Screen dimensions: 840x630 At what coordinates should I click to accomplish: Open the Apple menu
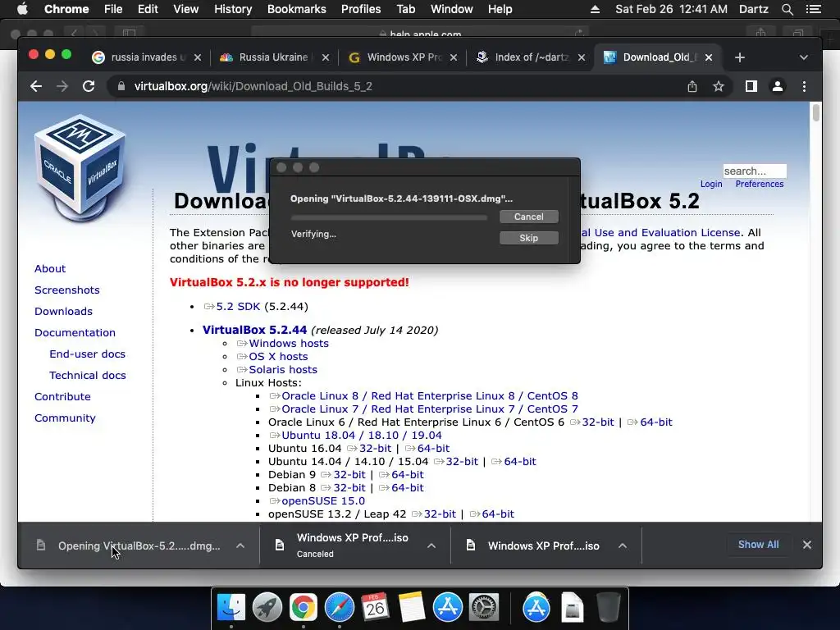[22, 9]
